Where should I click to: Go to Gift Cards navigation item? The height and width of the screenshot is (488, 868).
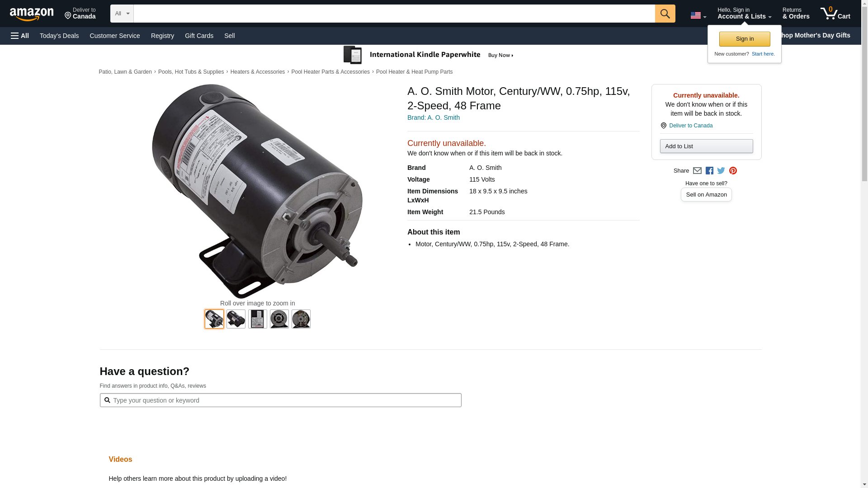[199, 36]
